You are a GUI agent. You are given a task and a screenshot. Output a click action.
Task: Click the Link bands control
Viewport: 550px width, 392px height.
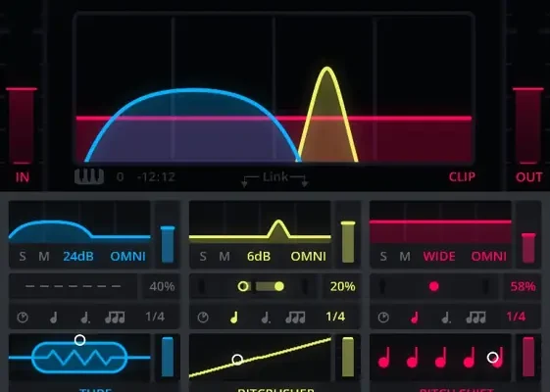coord(275,178)
